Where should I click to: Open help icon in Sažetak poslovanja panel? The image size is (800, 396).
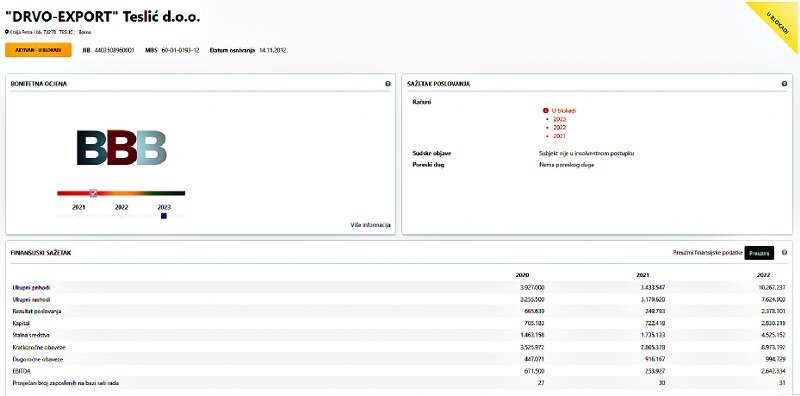tap(784, 84)
